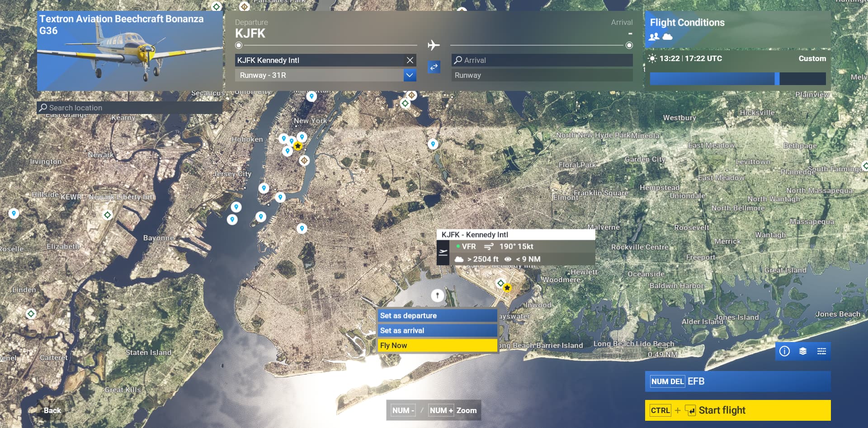Open the Beechcraft Bonanza G36 aircraft selection
The image size is (868, 428).
pos(130,51)
